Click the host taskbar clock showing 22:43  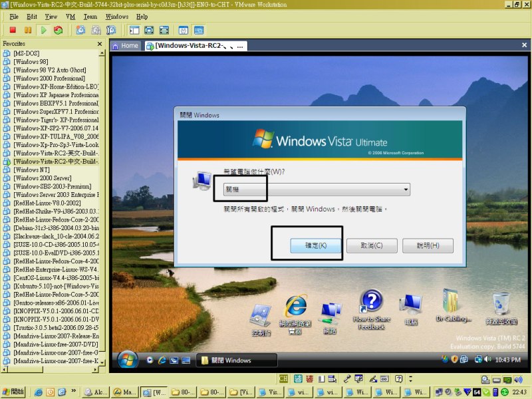[x=519, y=392]
